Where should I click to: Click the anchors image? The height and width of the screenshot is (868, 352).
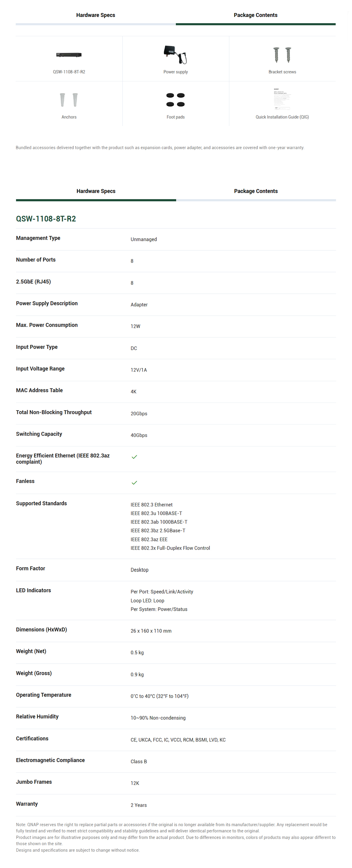[x=69, y=100]
